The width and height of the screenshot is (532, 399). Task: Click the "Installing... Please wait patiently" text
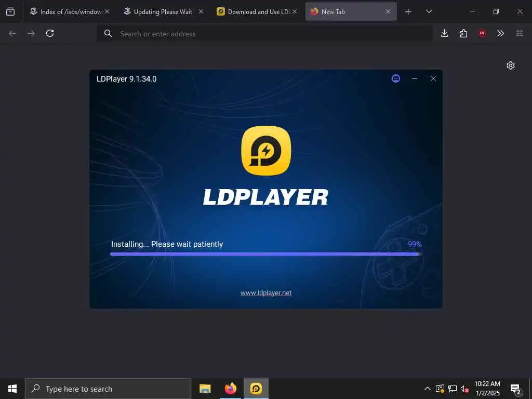[167, 244]
